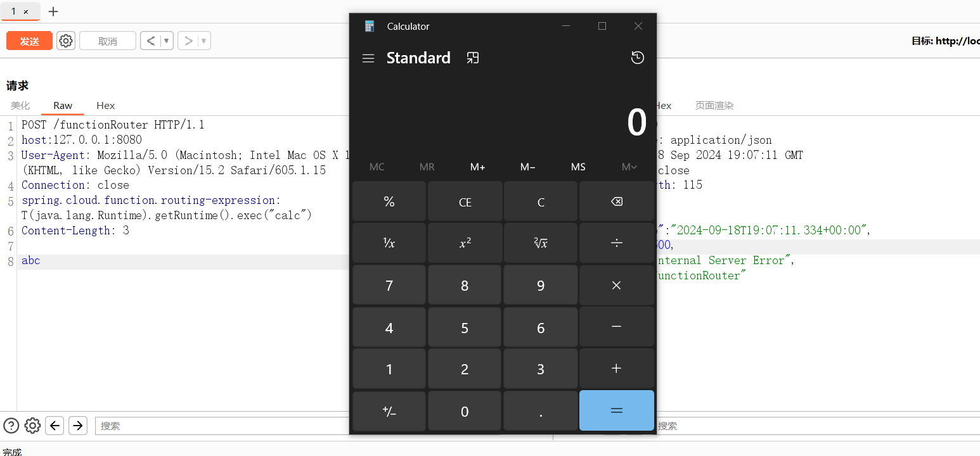The image size is (980, 456).
Task: Click the POST /functionRouter request line
Action: (x=113, y=125)
